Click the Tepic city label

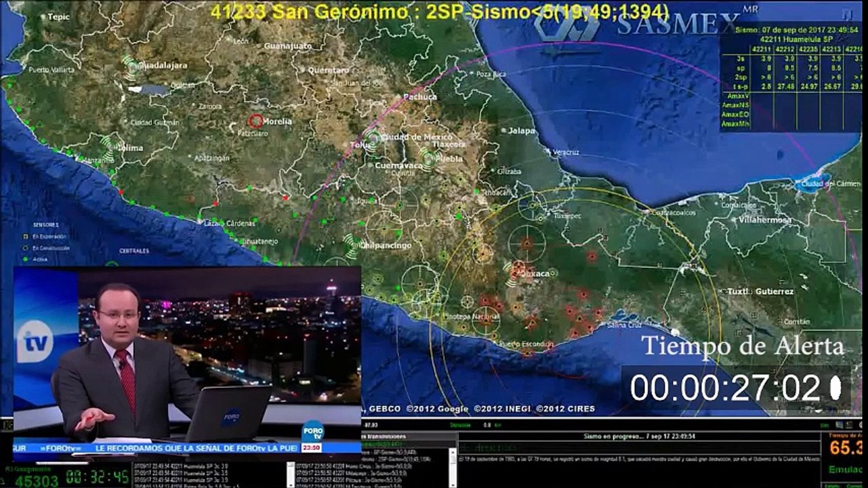point(58,17)
